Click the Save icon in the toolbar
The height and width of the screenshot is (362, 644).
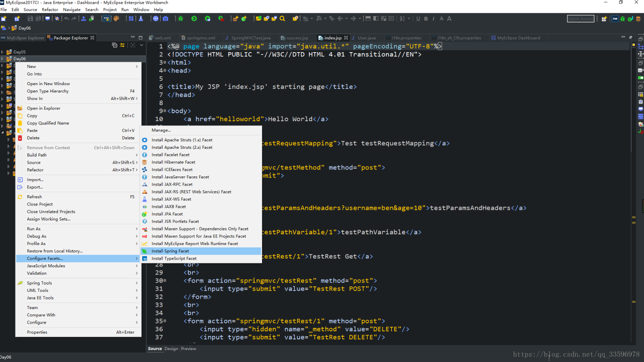tap(30, 18)
